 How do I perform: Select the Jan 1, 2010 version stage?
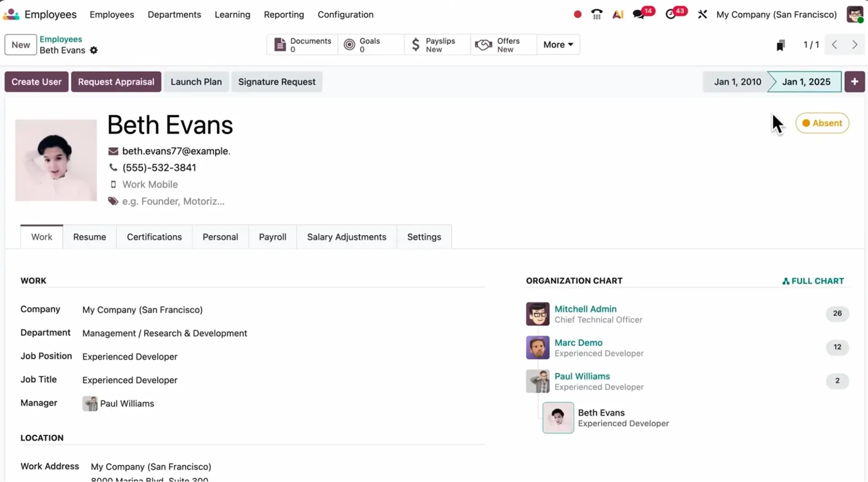(737, 82)
